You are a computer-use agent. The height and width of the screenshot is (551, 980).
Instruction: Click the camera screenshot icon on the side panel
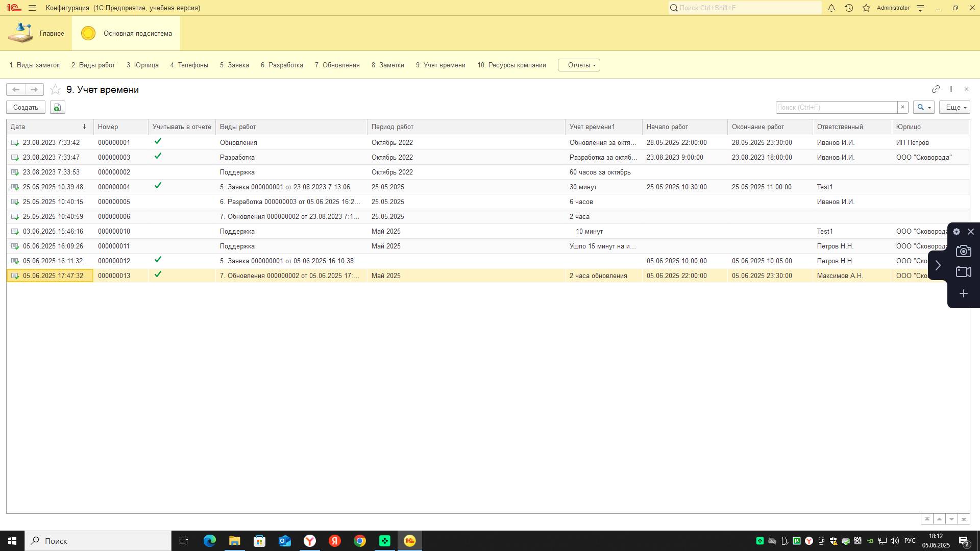[963, 251]
